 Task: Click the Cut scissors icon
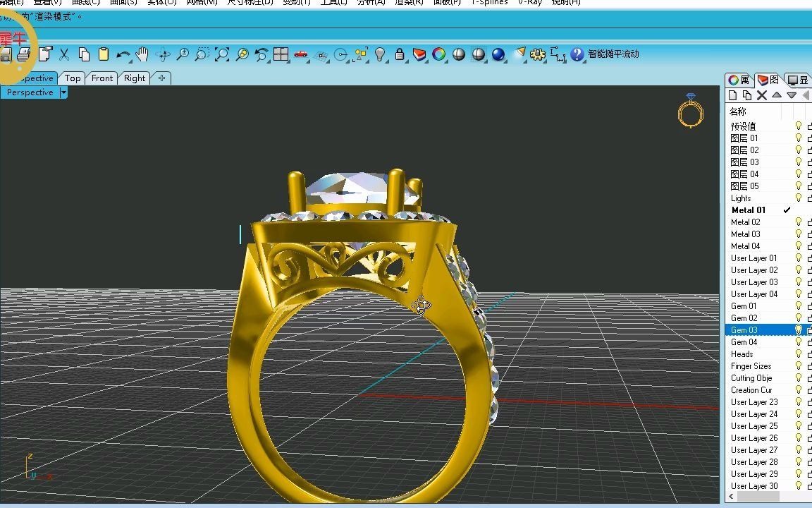tap(64, 54)
